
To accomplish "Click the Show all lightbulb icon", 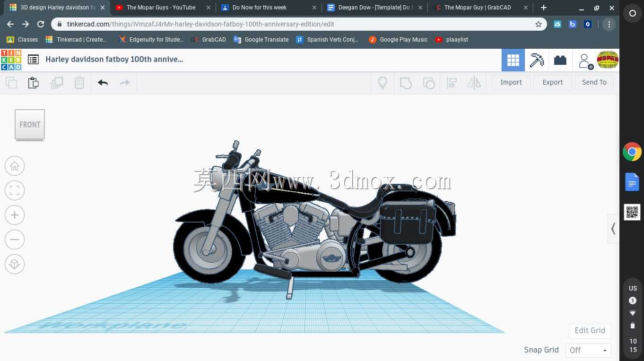I will coord(383,83).
